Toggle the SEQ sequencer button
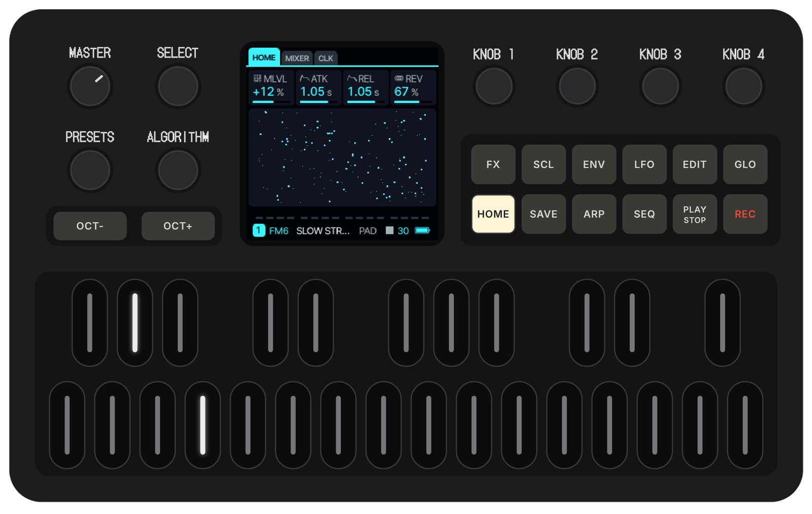The height and width of the screenshot is (514, 812). [644, 214]
